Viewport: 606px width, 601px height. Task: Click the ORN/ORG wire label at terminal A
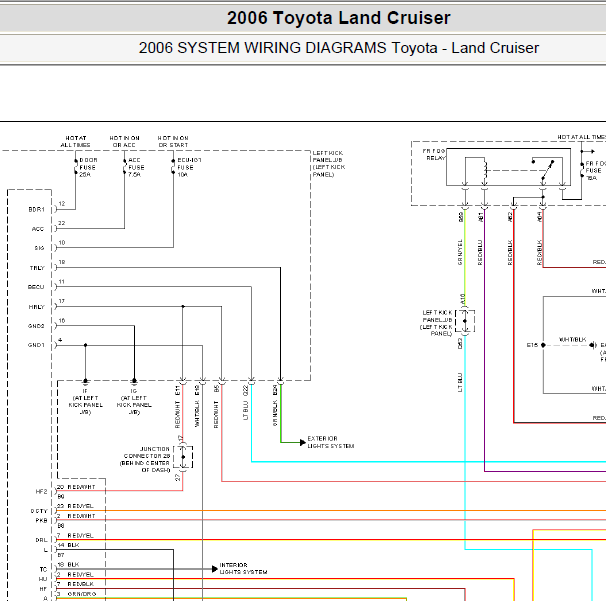click(82, 594)
